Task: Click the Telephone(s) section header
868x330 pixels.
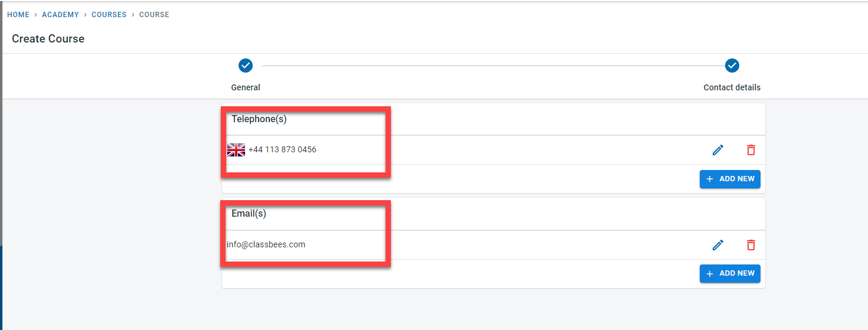Action: coord(259,119)
